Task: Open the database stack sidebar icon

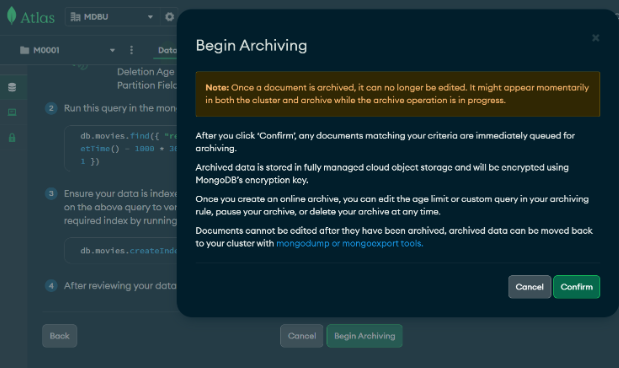Action: [12, 87]
